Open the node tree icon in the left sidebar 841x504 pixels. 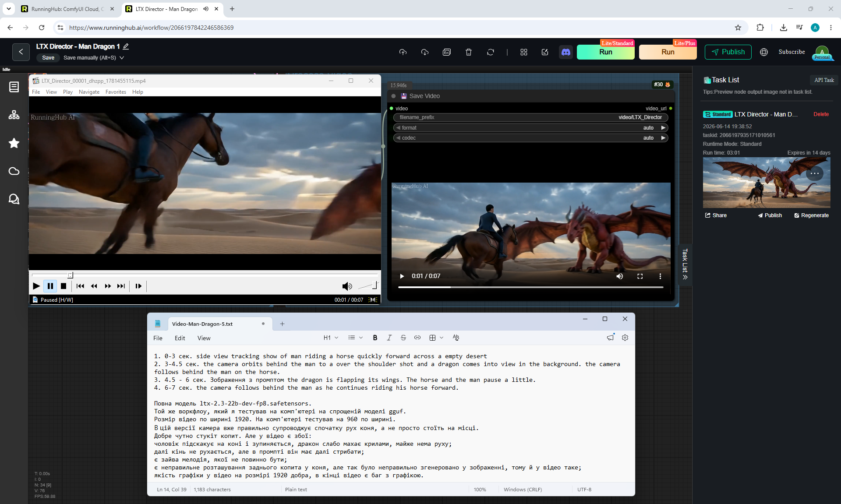(x=14, y=115)
